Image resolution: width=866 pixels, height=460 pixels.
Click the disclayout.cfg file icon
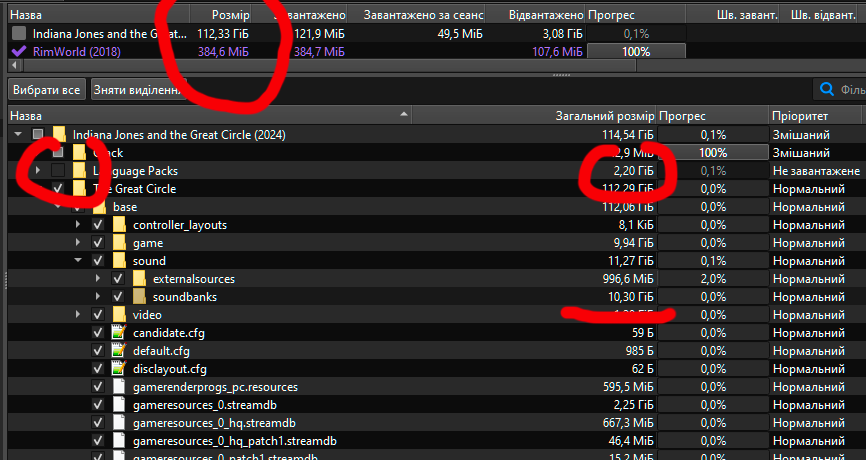[x=119, y=369]
